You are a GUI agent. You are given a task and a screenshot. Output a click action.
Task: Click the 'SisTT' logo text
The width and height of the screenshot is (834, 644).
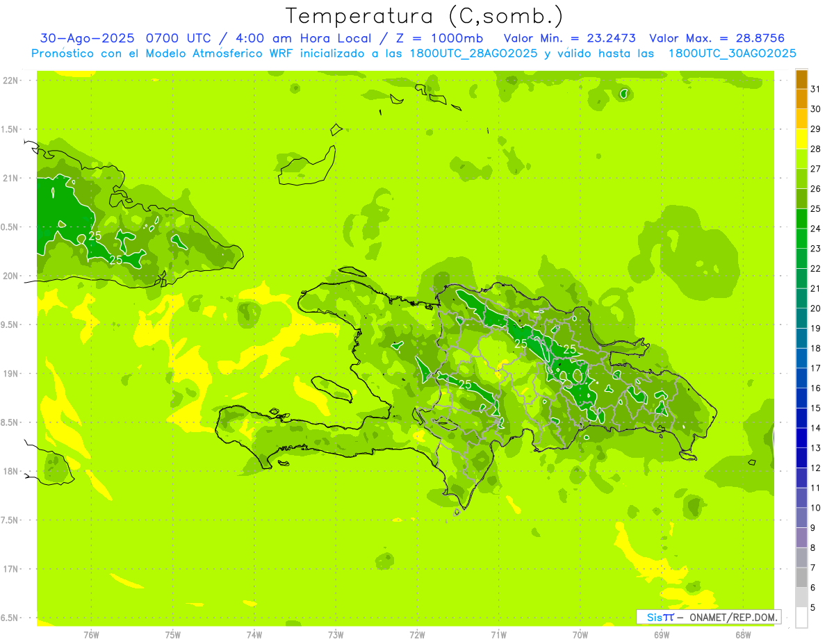pos(660,617)
